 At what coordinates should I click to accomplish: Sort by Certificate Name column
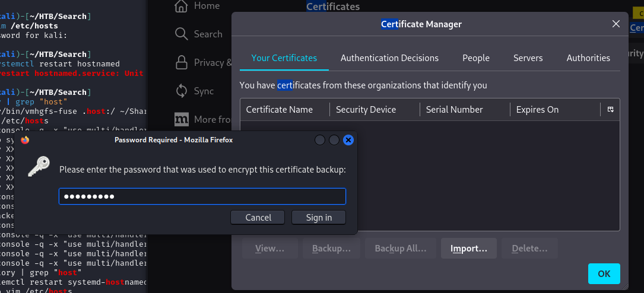[285, 110]
